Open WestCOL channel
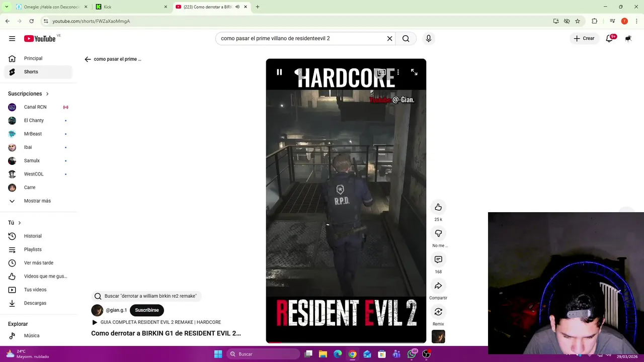644x362 pixels. coord(38,174)
